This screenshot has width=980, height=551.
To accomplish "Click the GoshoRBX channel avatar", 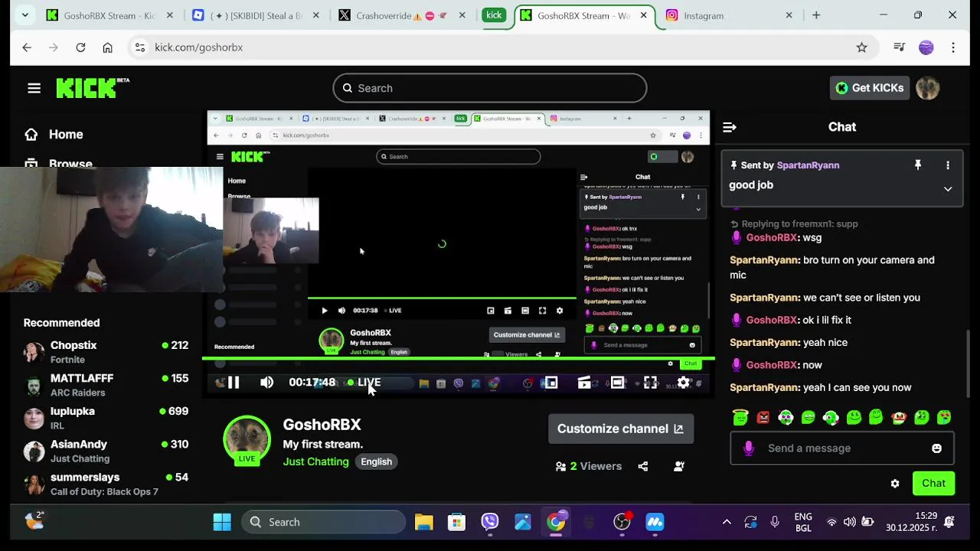I will pos(247,440).
